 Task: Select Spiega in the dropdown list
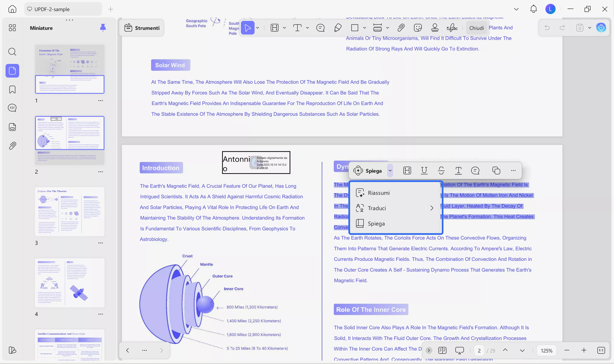coord(376,224)
